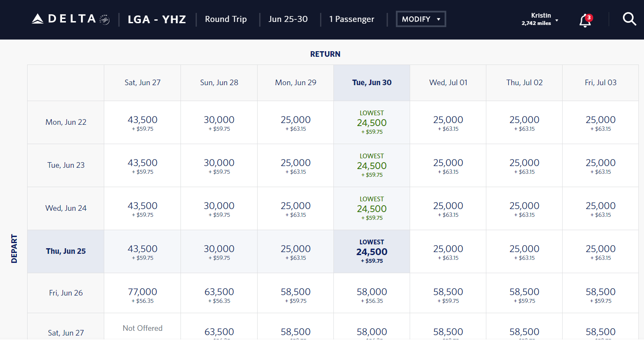
Task: Select the 58,000 fare for Fri Jun 26 to Tue Jun 30
Action: tap(372, 295)
